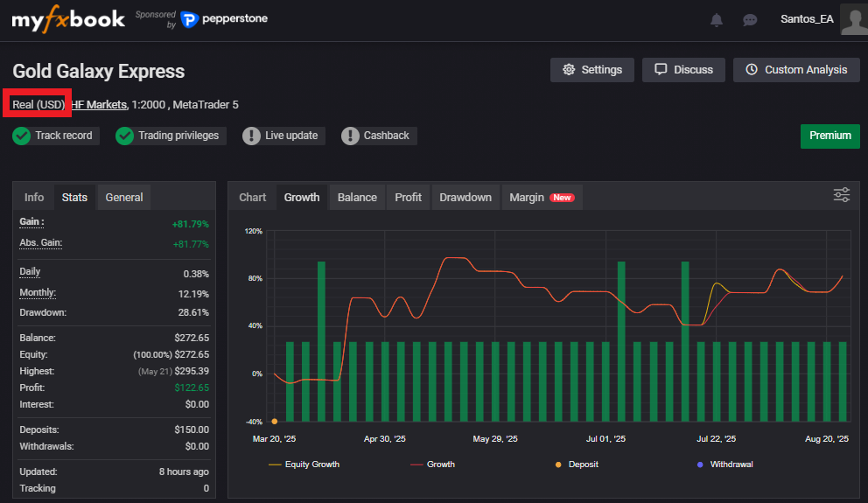Open the messages chat bubble icon

pos(750,19)
